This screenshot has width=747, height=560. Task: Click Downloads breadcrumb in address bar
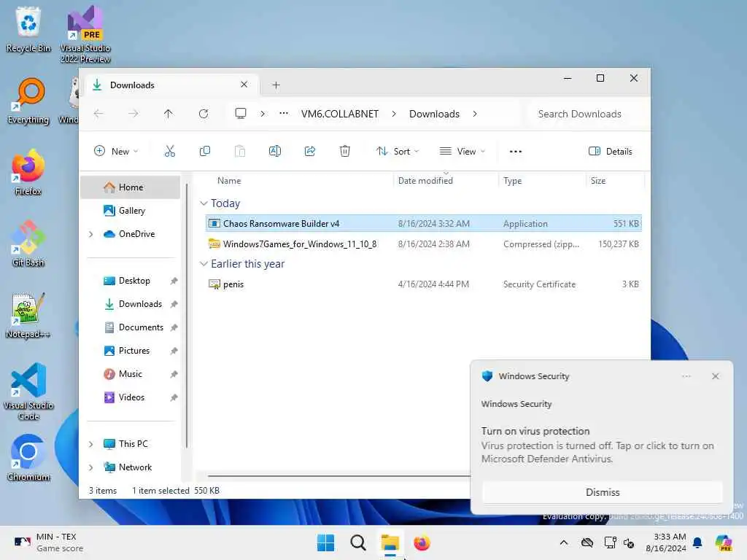click(x=434, y=114)
